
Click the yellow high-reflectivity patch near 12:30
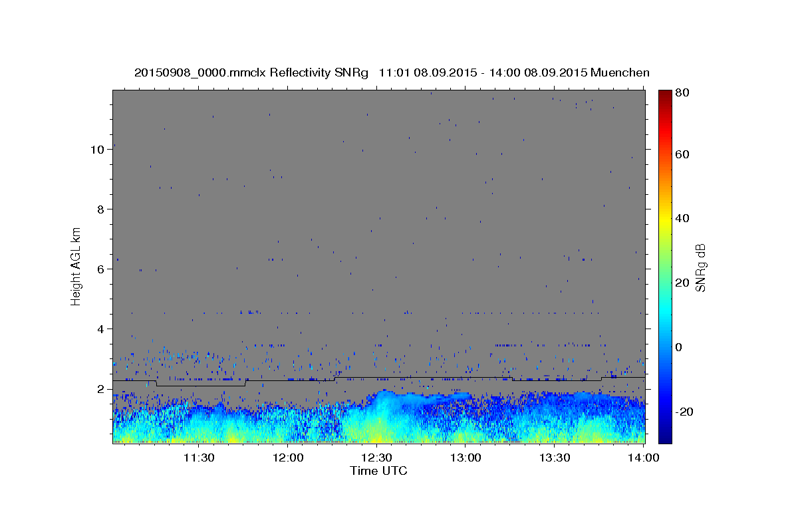coord(376,429)
